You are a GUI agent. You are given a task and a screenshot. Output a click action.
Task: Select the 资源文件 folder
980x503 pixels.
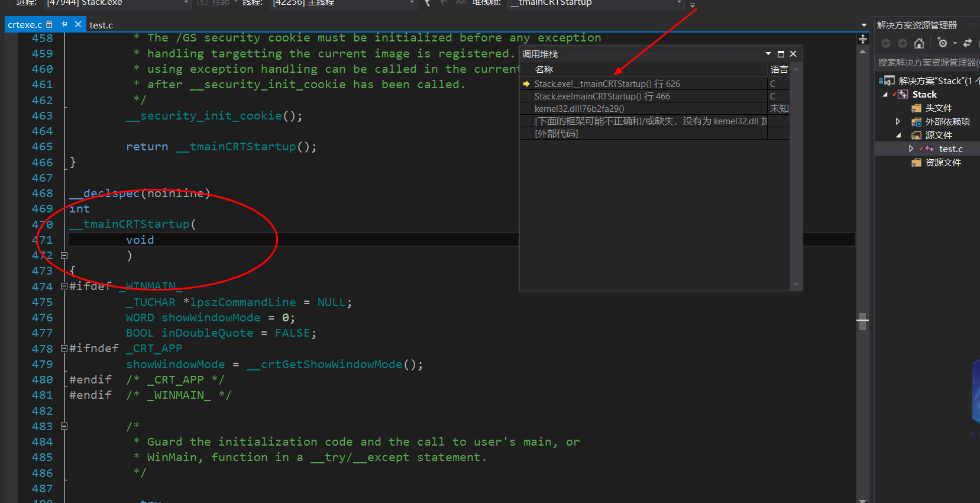point(943,163)
